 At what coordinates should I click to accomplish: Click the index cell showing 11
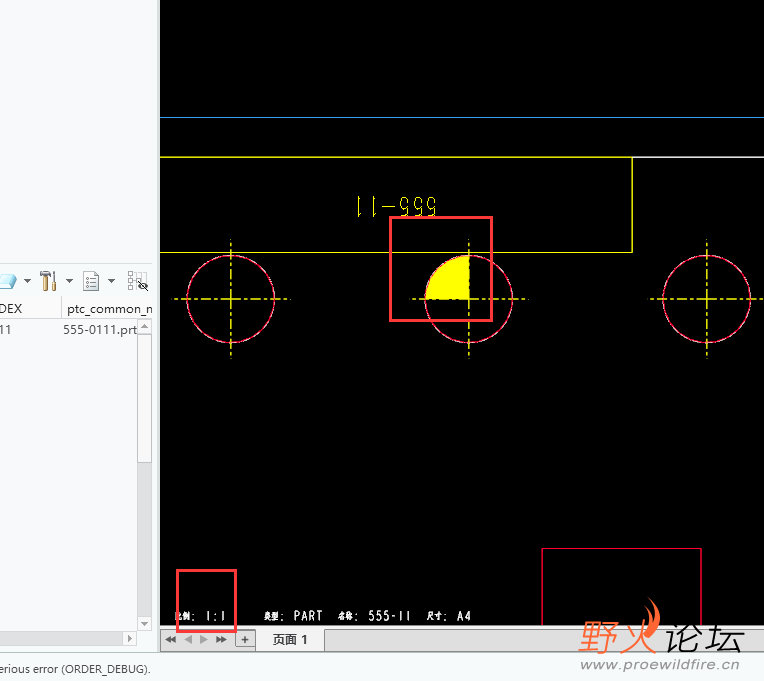coord(5,330)
